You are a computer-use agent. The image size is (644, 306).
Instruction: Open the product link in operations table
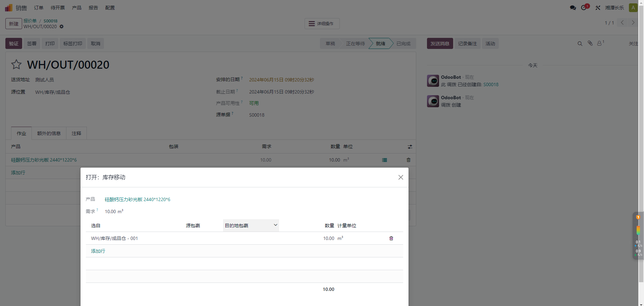point(44,160)
